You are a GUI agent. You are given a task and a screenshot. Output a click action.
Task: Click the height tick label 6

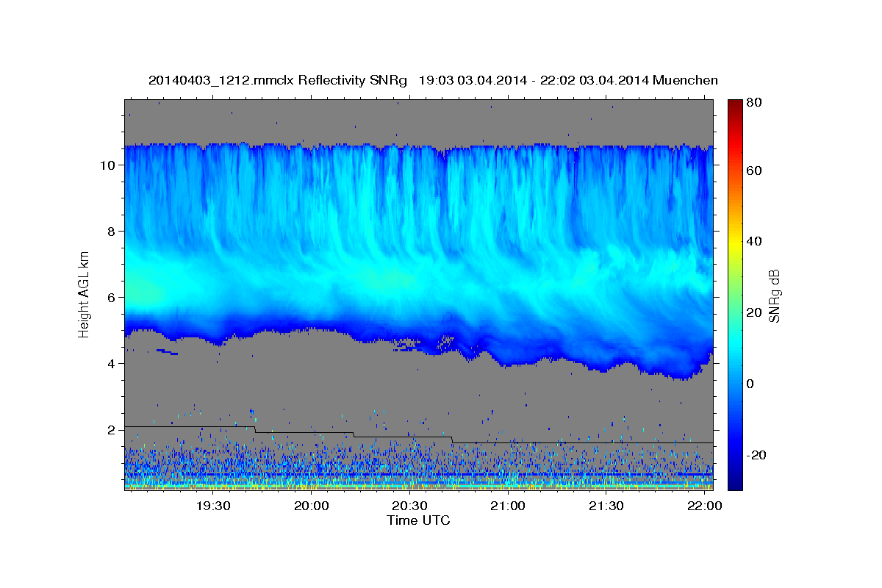pyautogui.click(x=112, y=297)
